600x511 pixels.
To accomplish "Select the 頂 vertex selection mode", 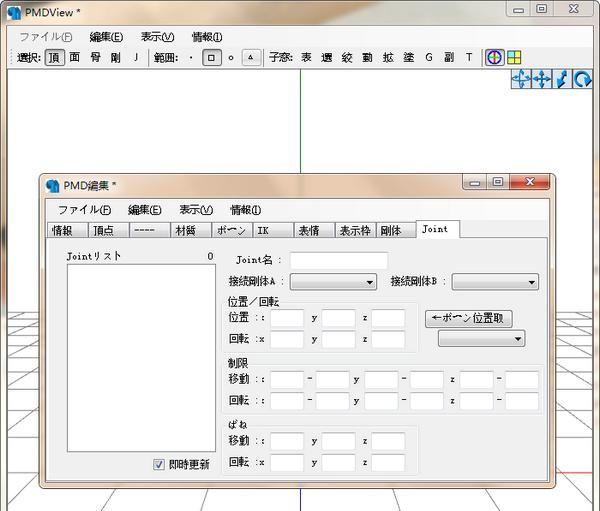I will point(54,57).
